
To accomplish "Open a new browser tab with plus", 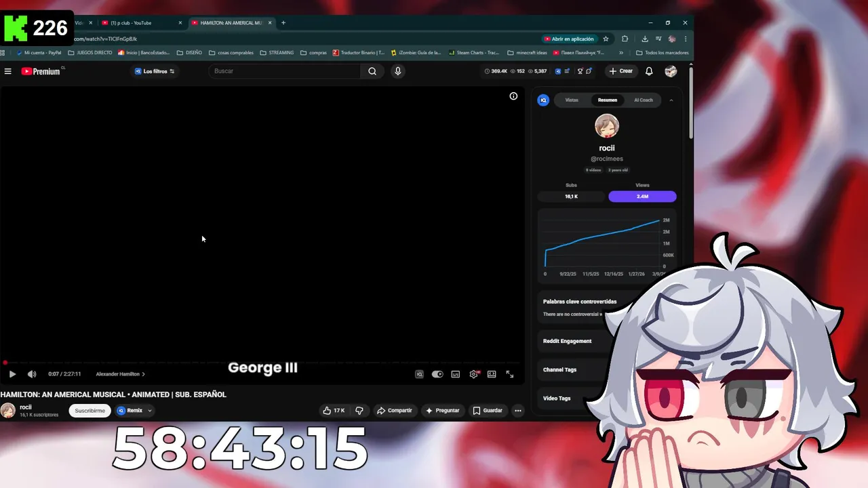I will click(283, 22).
